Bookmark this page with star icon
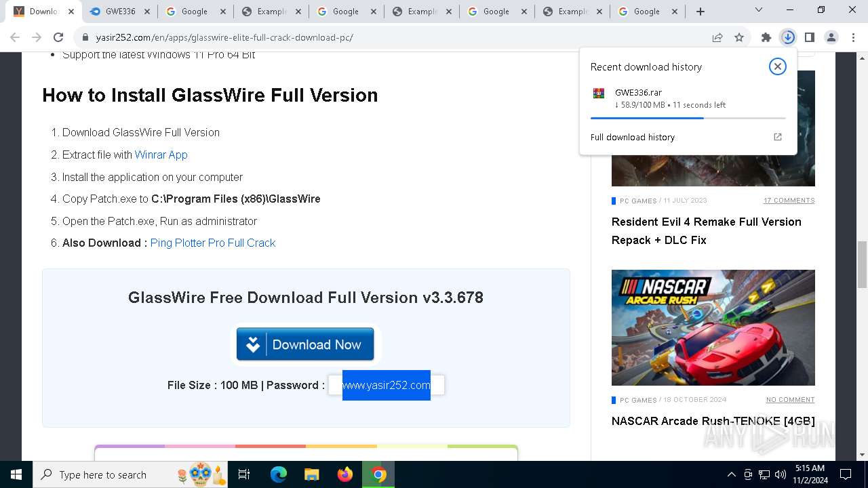 [x=739, y=38]
